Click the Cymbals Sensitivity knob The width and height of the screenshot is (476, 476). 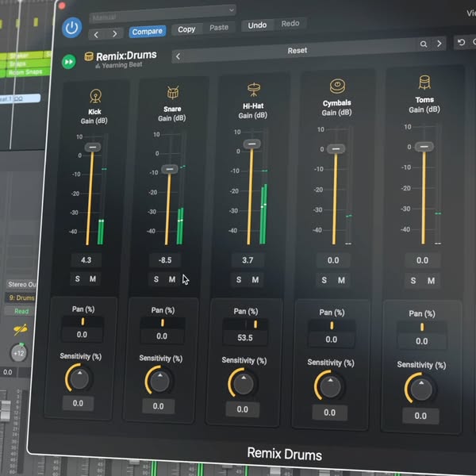330,386
